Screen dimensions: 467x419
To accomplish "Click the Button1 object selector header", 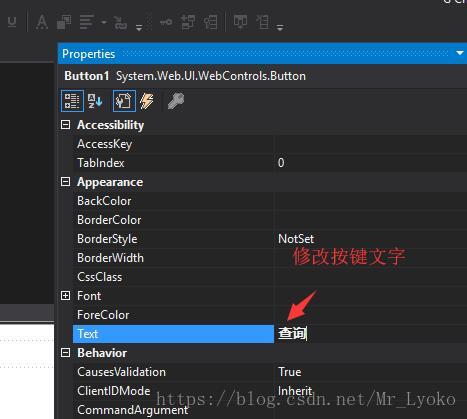I will (x=263, y=76).
